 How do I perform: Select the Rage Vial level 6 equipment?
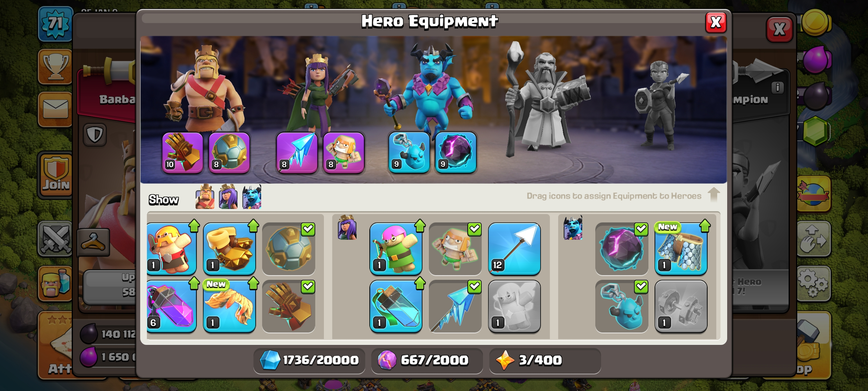pos(172,306)
